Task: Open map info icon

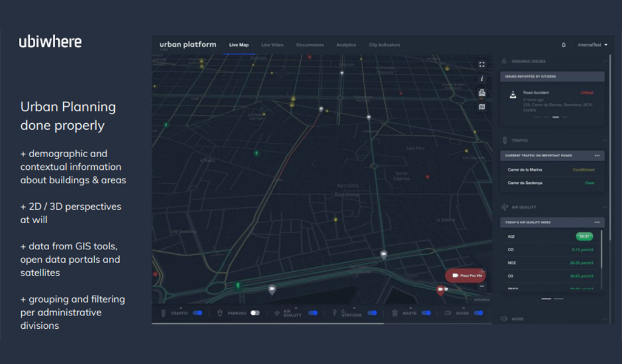Action: [x=482, y=78]
